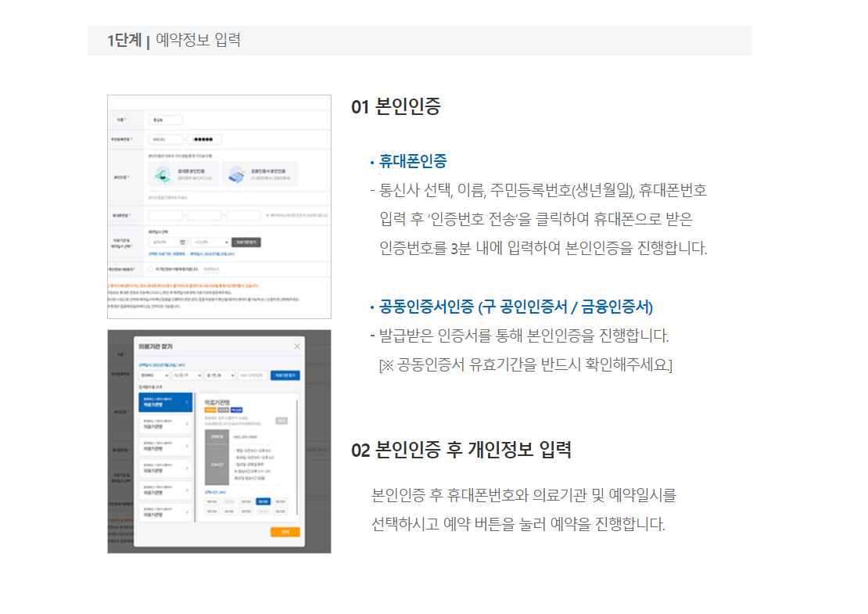Click the line starting '통신사 선택, 이름, 주민등록번호'

click(543, 190)
